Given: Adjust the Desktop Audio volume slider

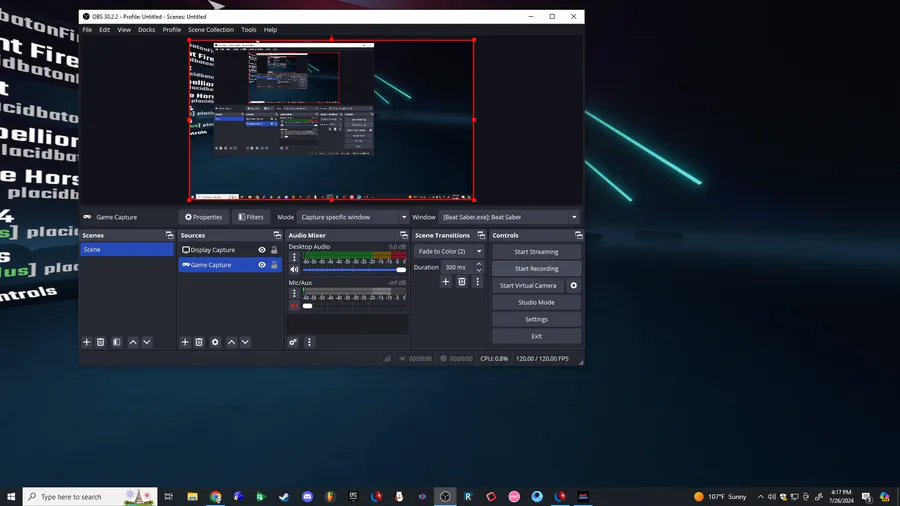Looking at the screenshot, I should click(x=354, y=270).
